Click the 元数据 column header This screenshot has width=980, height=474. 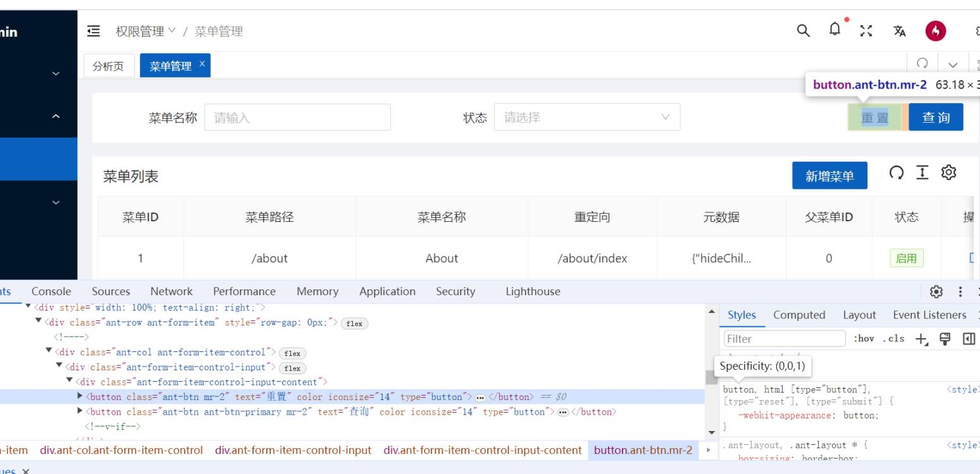tap(721, 217)
